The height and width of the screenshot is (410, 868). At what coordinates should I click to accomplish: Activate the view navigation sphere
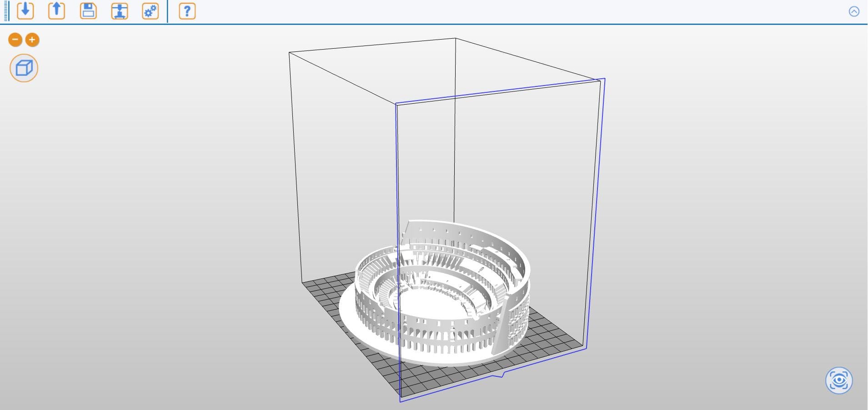click(x=839, y=381)
